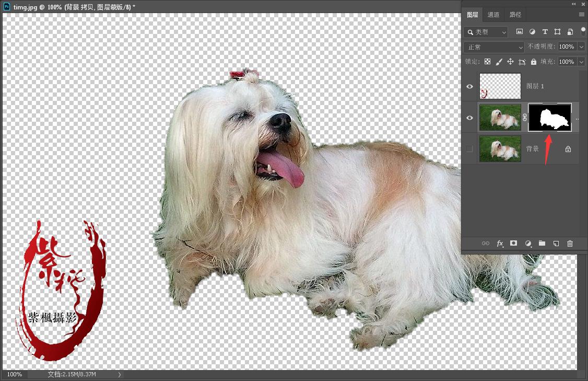This screenshot has height=381, width=588.
Task: Click the Photoshop document icon in title
Action: point(6,6)
